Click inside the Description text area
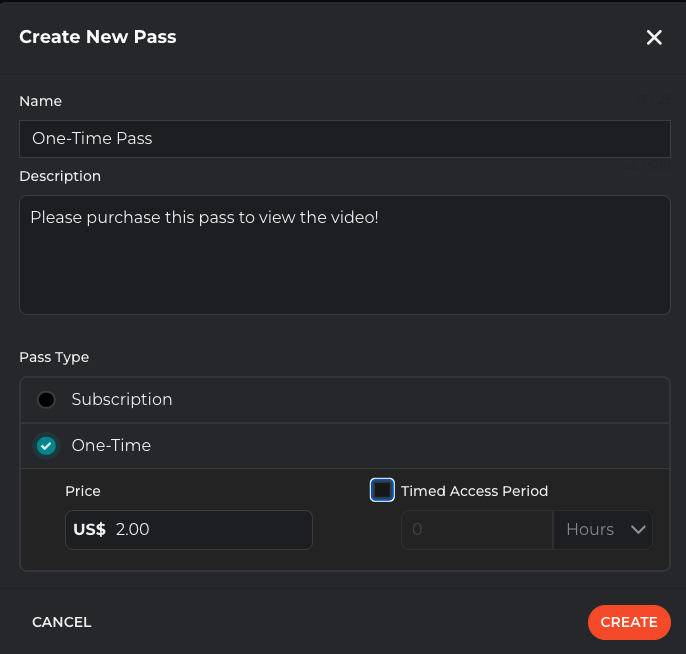This screenshot has height=654, width=686. (344, 255)
